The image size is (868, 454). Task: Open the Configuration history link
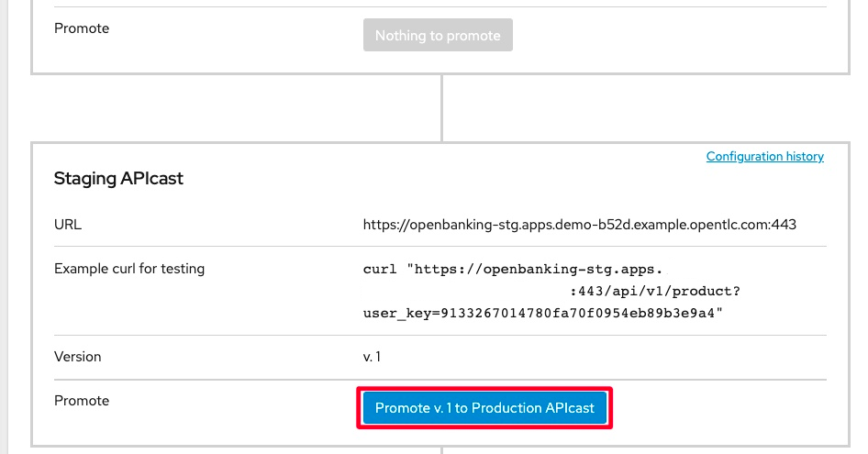tap(764, 157)
